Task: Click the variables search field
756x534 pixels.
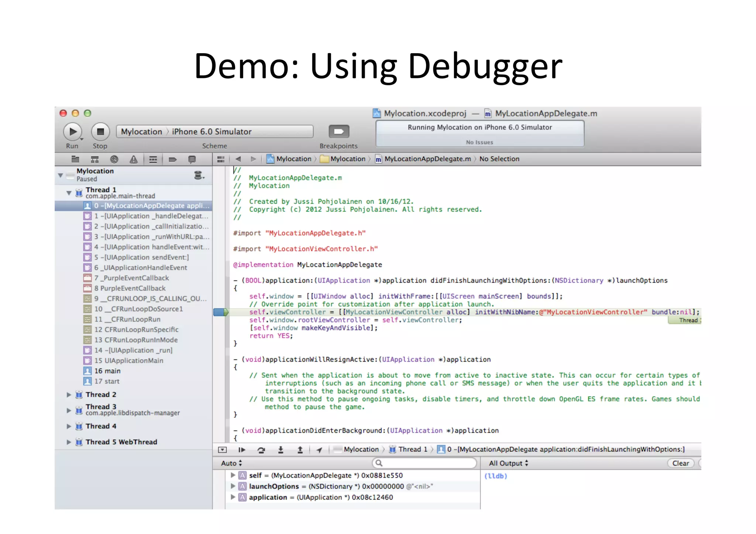Action: click(x=425, y=464)
